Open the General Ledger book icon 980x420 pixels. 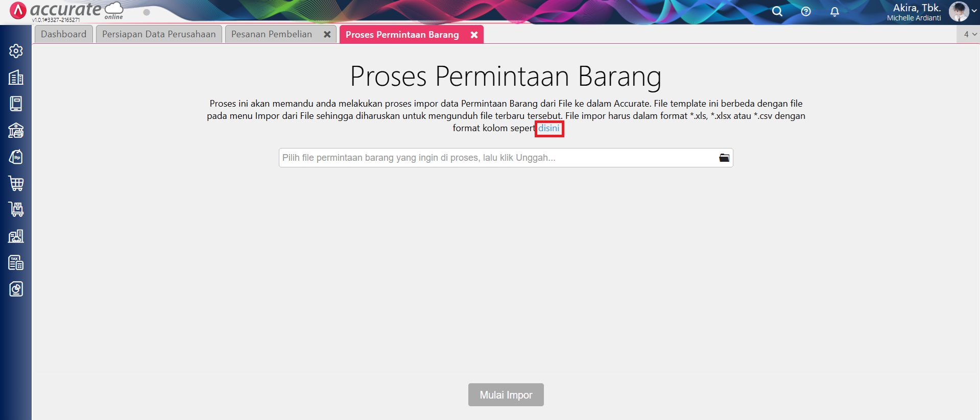coord(16,104)
